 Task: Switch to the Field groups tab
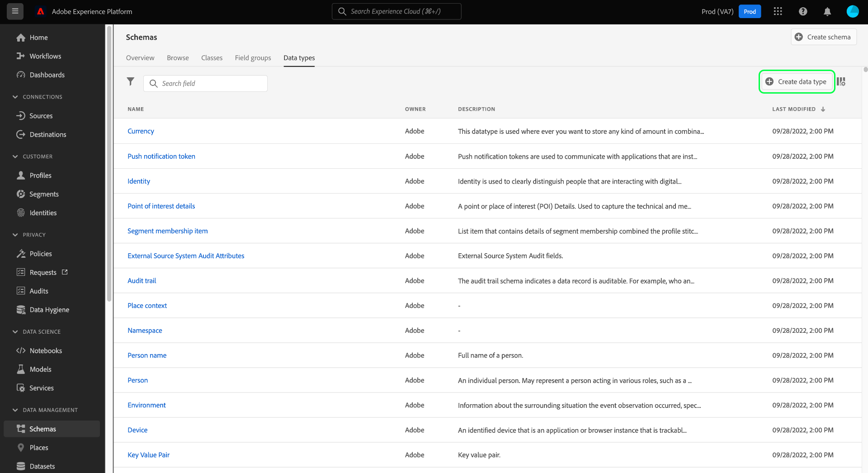[x=253, y=58]
